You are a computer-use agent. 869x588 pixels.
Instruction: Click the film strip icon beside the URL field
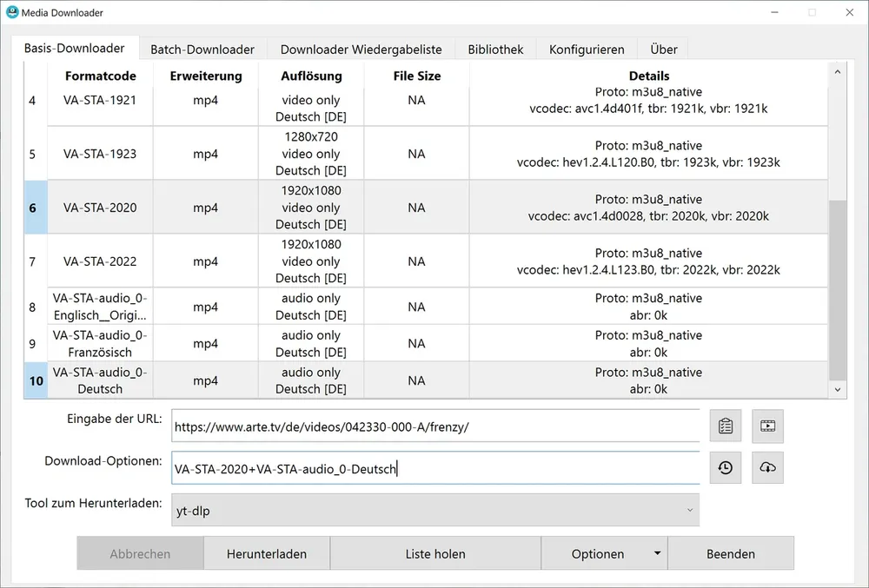tap(767, 426)
